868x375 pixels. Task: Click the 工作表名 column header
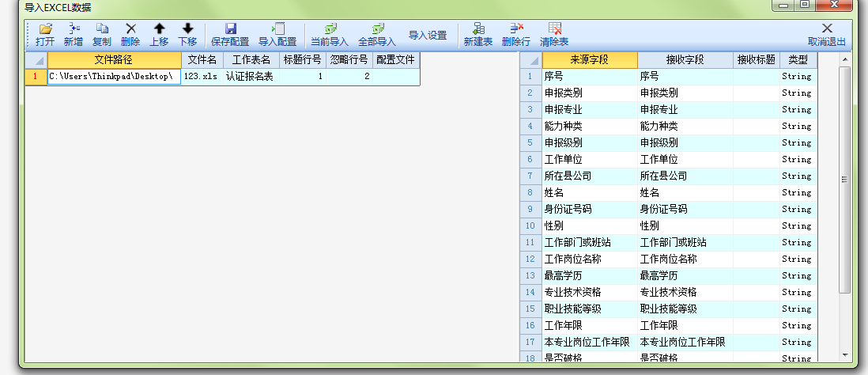click(251, 60)
